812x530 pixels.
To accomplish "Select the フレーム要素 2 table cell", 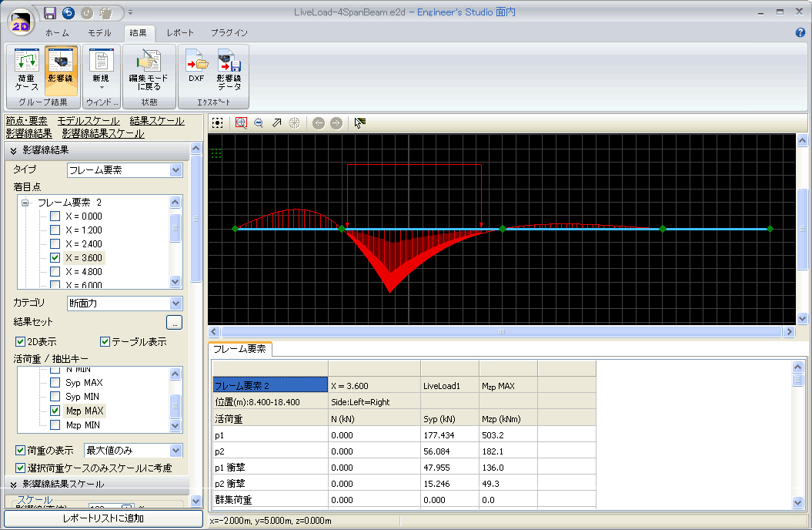I will [x=270, y=385].
